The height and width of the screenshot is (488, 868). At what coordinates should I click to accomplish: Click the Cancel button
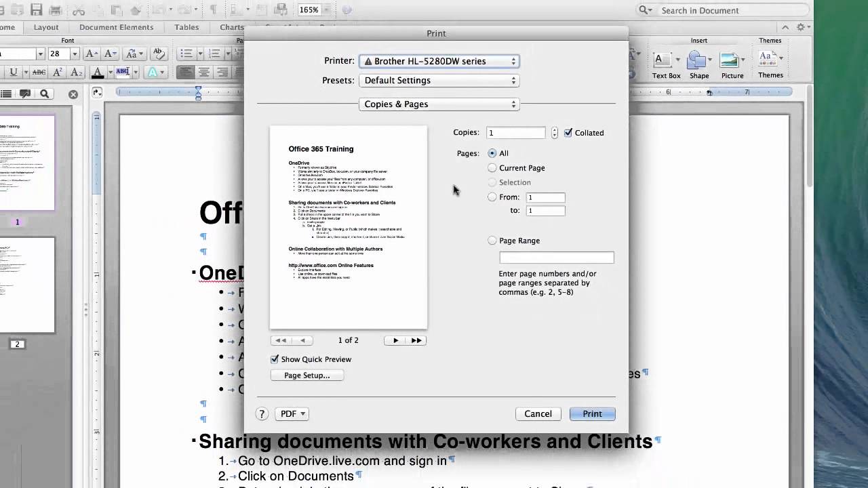point(538,413)
